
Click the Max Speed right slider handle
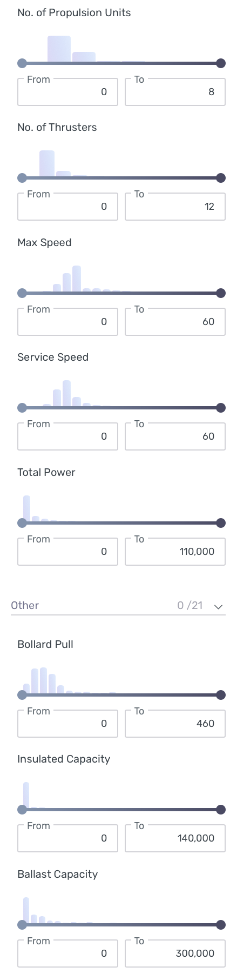pos(220,293)
